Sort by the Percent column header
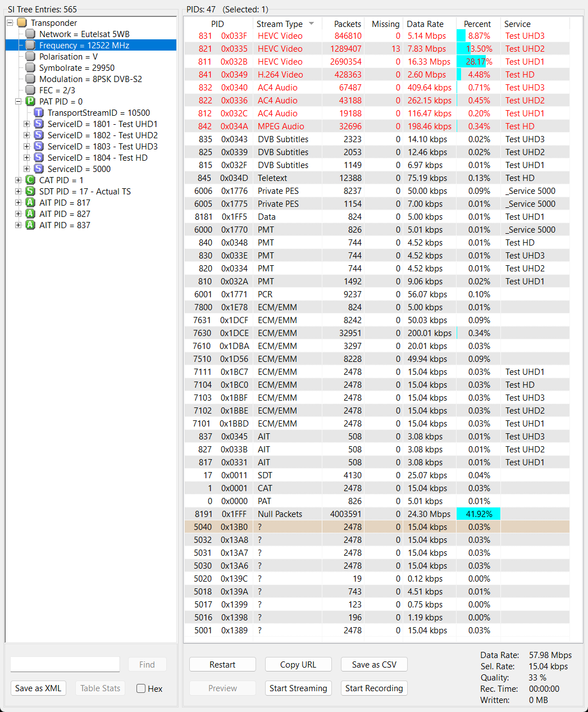Viewport: 588px width, 712px height. [478, 24]
